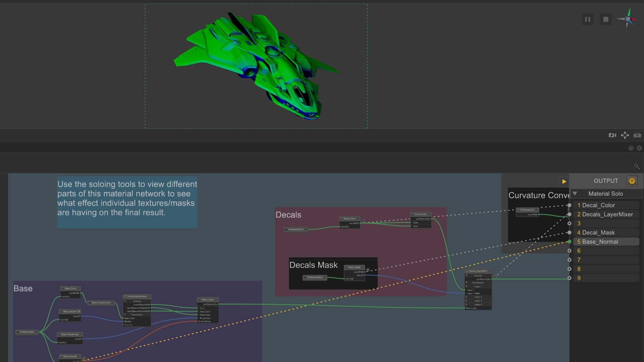Click the Decals Mask backdrop title
This screenshot has height=362, width=644.
[313, 265]
